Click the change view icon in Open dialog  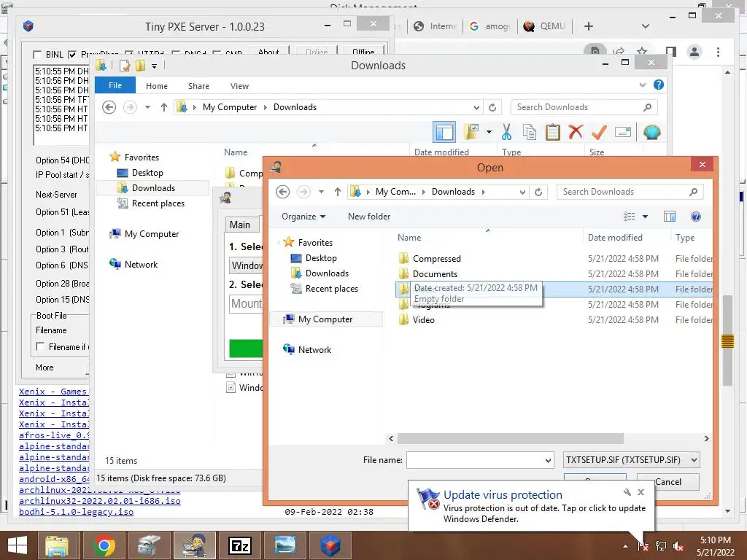[630, 217]
